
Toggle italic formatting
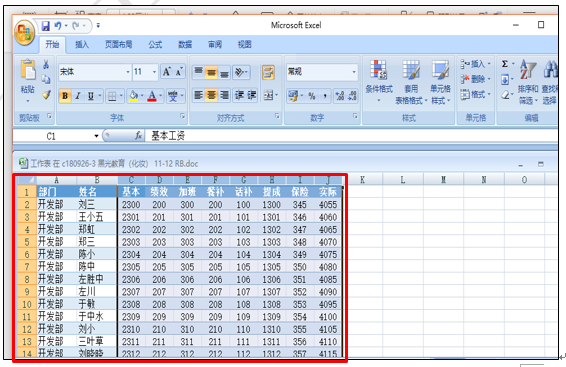coord(78,96)
